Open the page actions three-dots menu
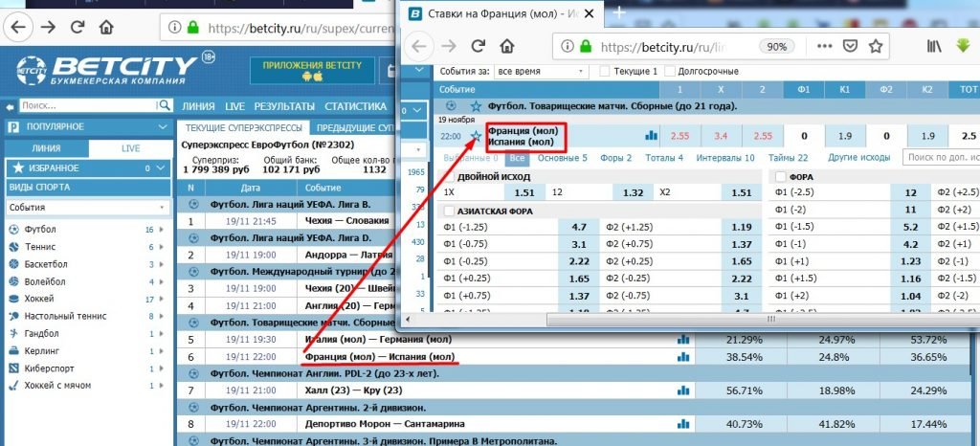The width and height of the screenshot is (980, 446). [824, 46]
